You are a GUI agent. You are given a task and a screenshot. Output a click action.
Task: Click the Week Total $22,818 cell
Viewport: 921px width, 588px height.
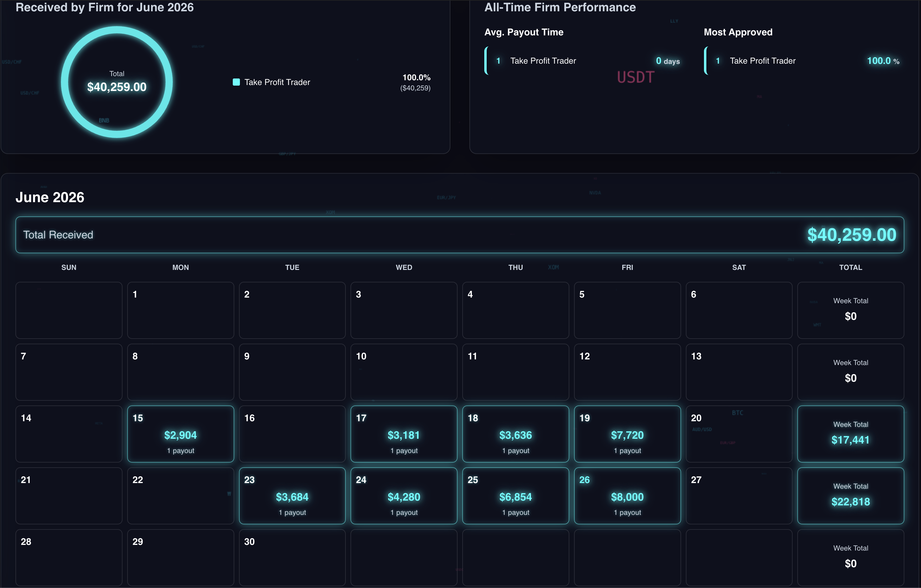(851, 496)
